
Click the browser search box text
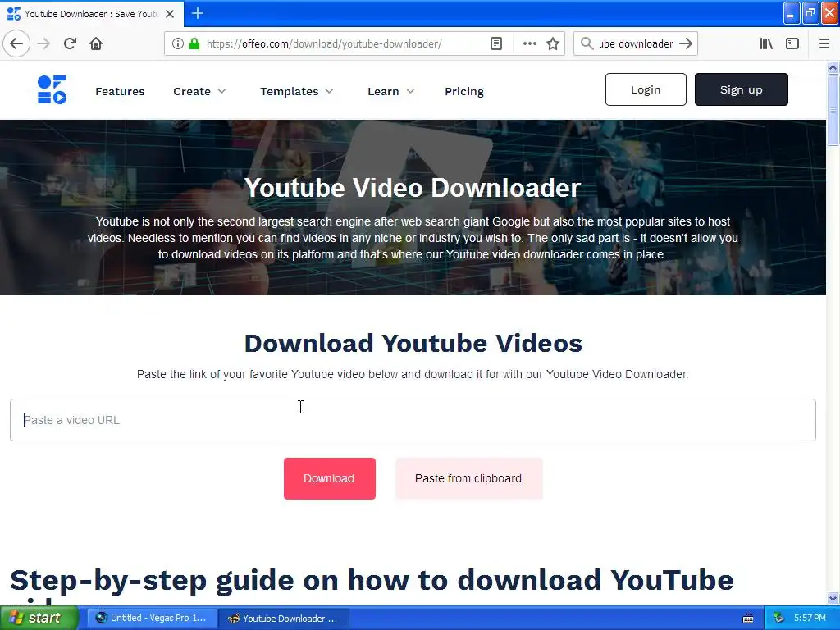tap(636, 43)
